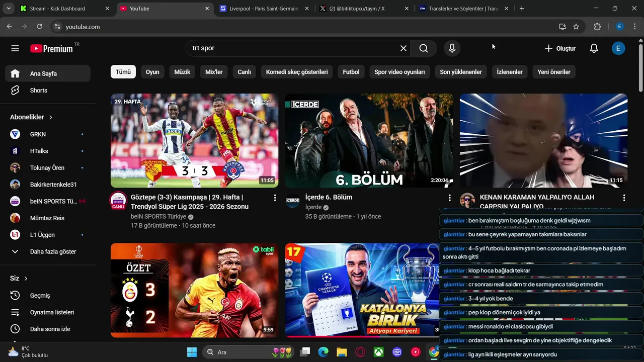
Task: Open Chrome three-dot menu
Action: click(635, 27)
